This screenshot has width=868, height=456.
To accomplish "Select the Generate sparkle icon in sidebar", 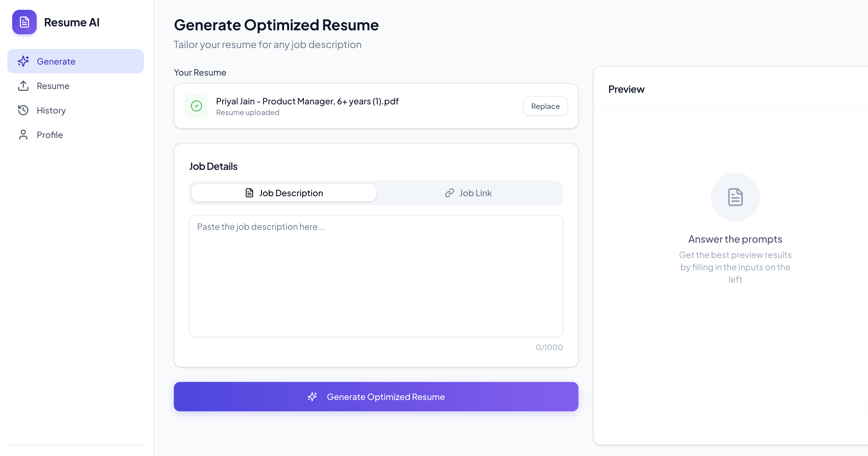I will (23, 61).
